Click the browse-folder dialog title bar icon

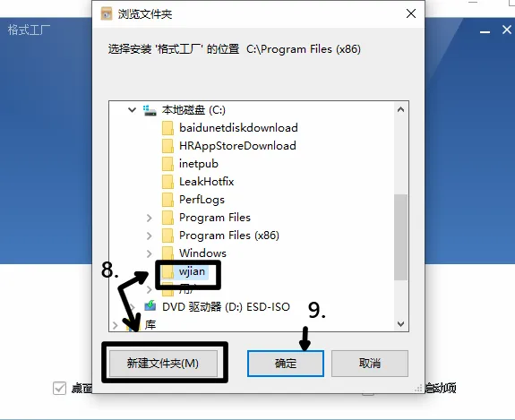107,13
